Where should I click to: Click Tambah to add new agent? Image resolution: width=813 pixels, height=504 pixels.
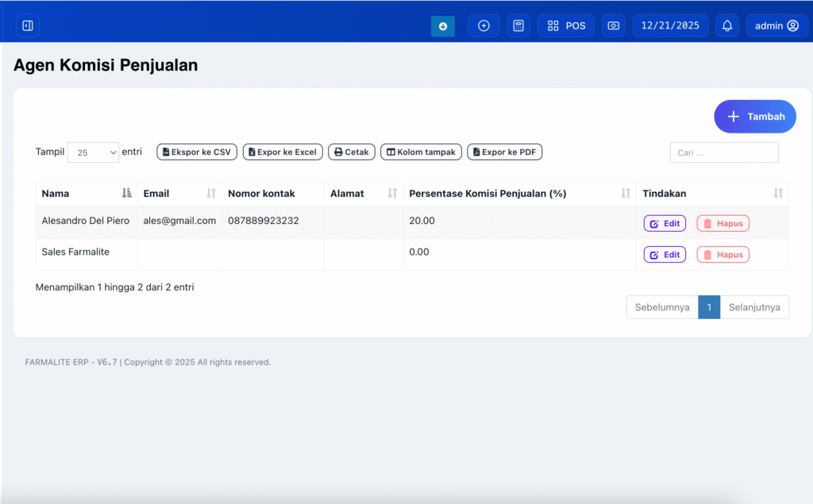point(755,116)
